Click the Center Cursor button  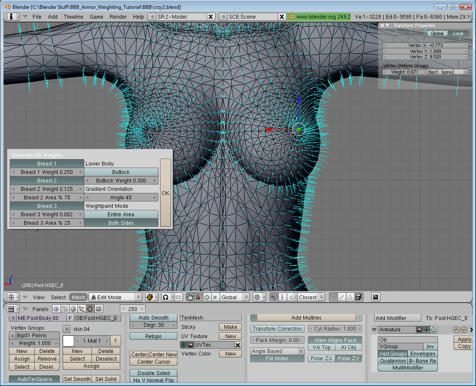coord(153,362)
